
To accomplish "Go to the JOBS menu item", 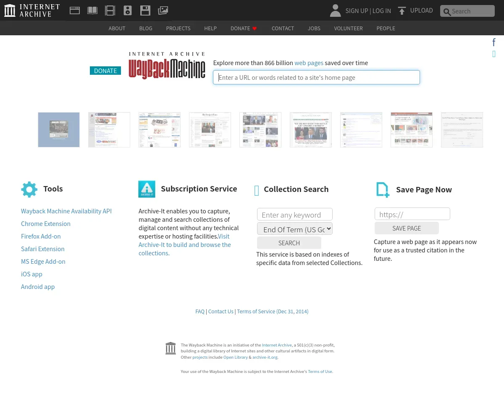I will click(x=314, y=28).
